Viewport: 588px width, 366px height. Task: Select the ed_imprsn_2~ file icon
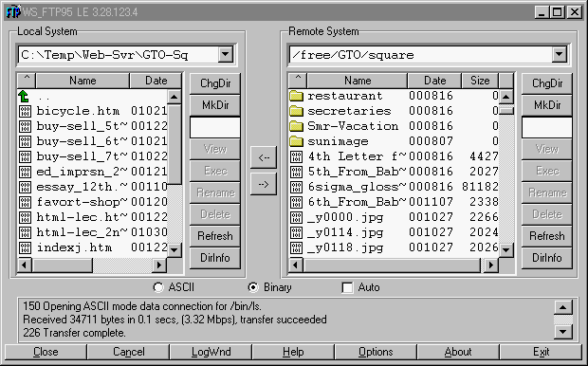[x=25, y=172]
